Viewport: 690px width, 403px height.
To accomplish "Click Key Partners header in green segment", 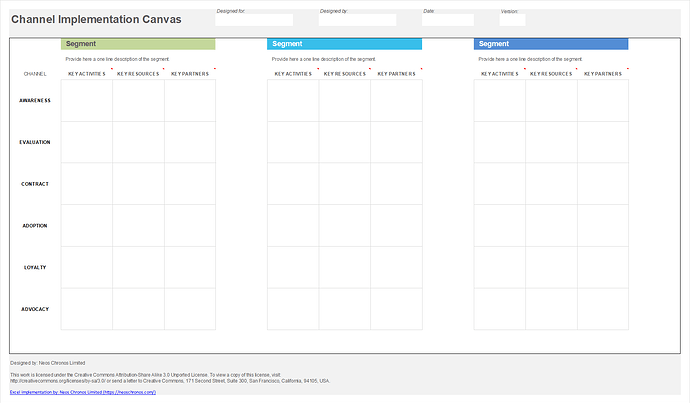I will [x=190, y=74].
